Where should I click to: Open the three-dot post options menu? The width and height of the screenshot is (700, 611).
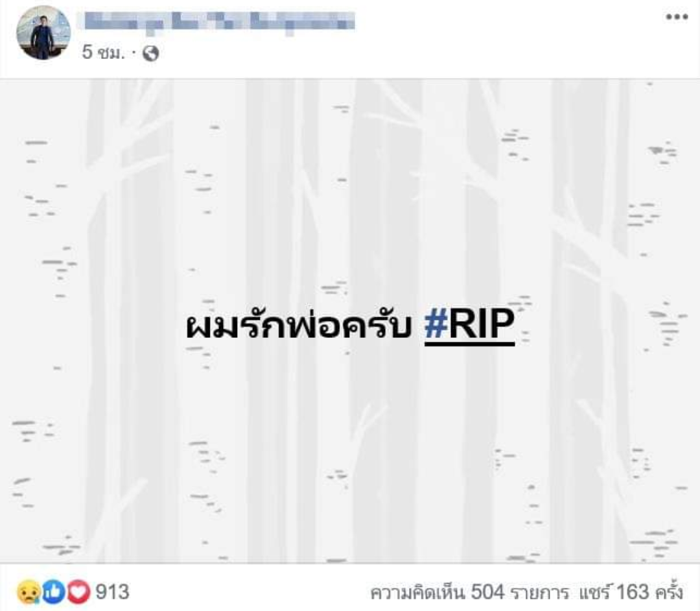677,18
